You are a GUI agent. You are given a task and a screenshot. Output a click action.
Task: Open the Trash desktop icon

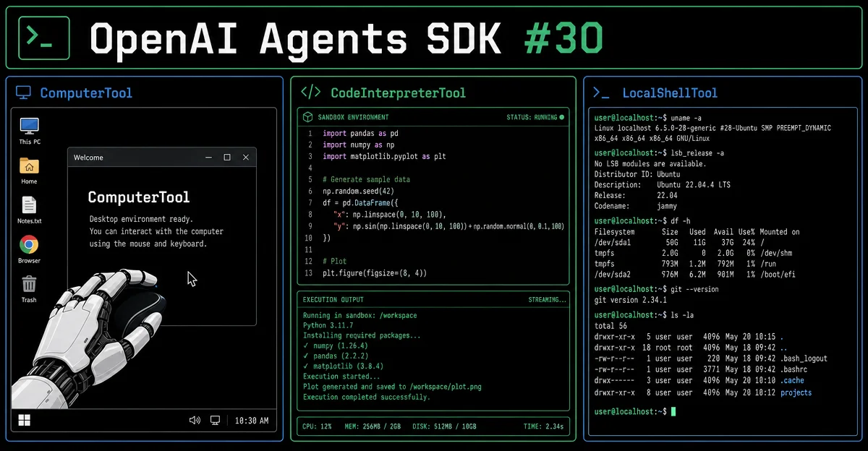pos(29,288)
